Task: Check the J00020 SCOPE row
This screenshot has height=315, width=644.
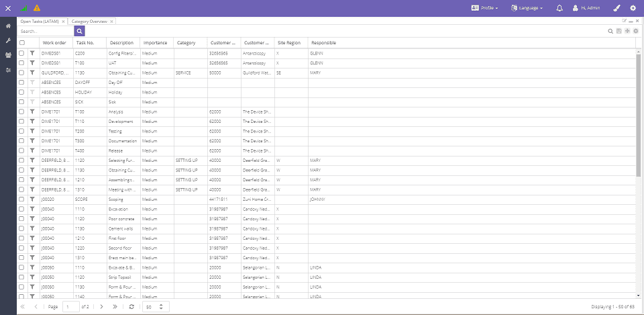Action: pyautogui.click(x=21, y=199)
